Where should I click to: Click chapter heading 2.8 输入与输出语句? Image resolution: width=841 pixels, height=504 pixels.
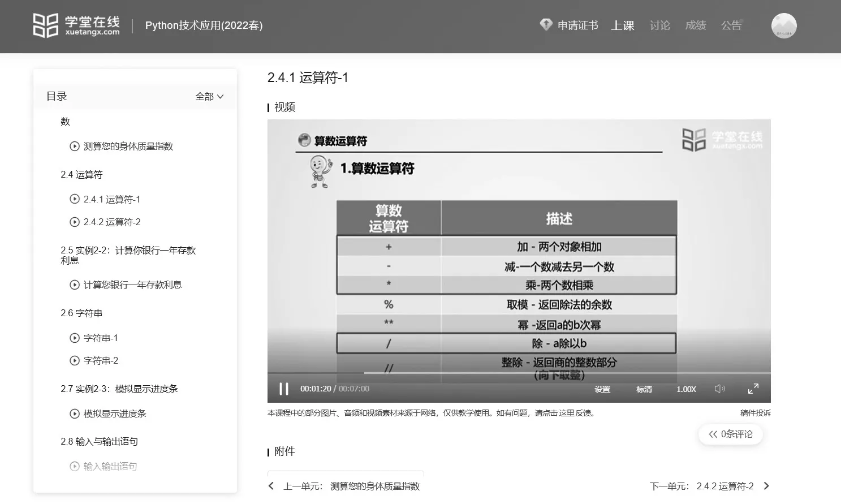(x=99, y=442)
